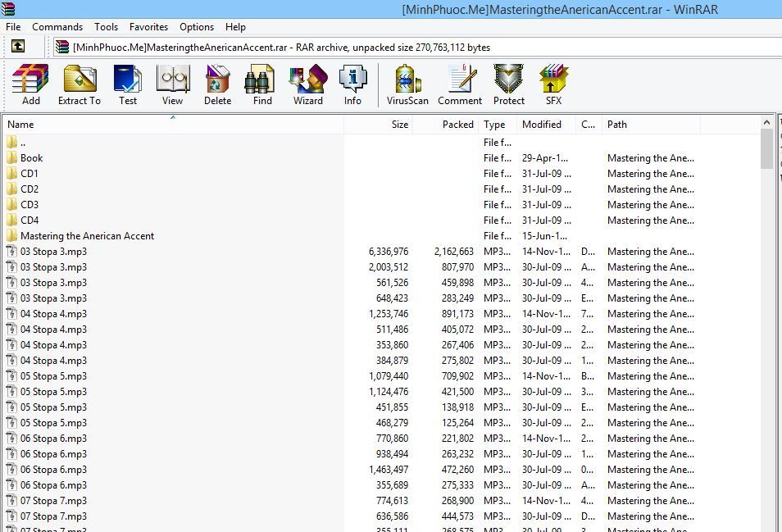This screenshot has width=782, height=532.
Task: Select "04 Stopa 4.mp3" sized 511,486
Action: pyautogui.click(x=53, y=329)
